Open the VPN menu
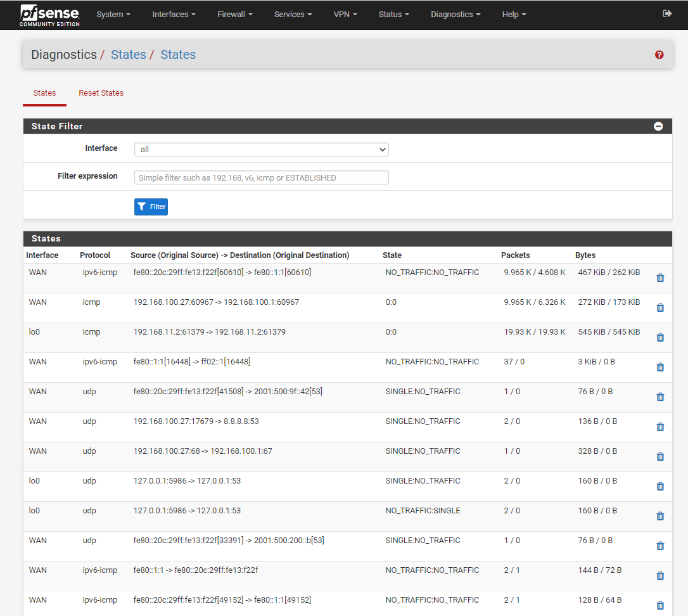The width and height of the screenshot is (688, 616). click(345, 15)
